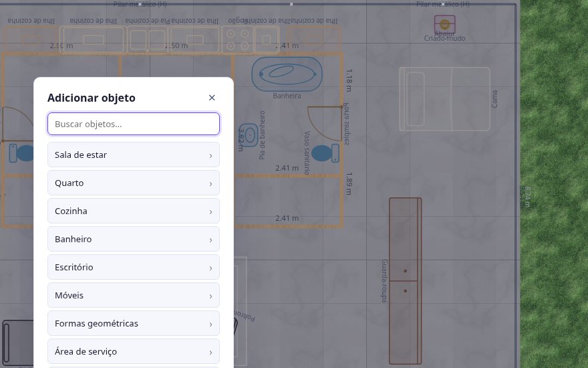Select the Vaso sanitário toilet near the door

pyautogui.click(x=325, y=153)
